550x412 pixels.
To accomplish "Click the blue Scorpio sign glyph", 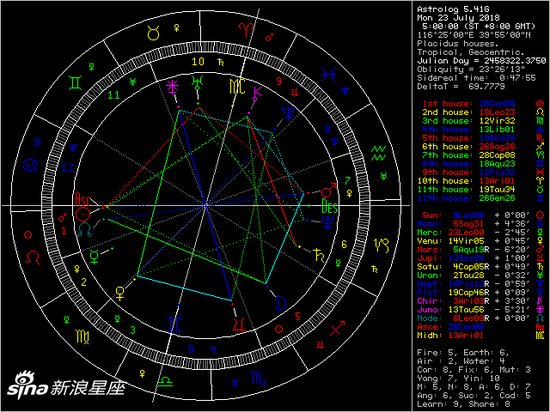I will 259,378.
